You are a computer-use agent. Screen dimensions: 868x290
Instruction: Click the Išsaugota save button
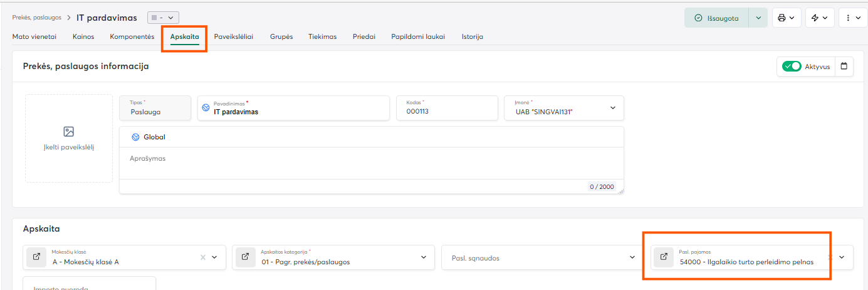[717, 18]
